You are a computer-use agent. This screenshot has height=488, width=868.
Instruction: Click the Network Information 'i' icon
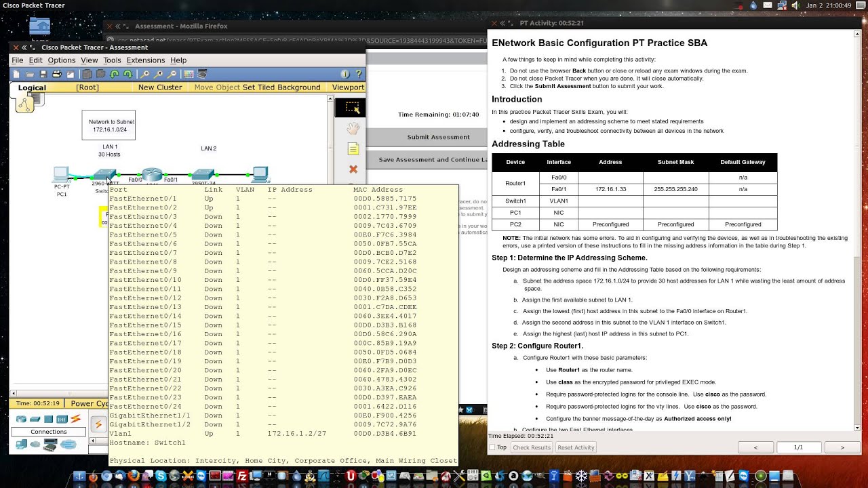tap(345, 74)
